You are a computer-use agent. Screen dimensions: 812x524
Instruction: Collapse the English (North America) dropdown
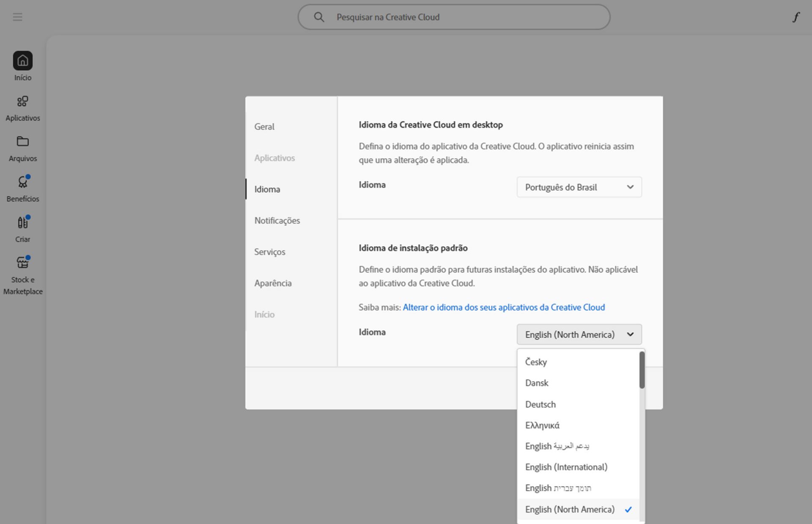(579, 335)
